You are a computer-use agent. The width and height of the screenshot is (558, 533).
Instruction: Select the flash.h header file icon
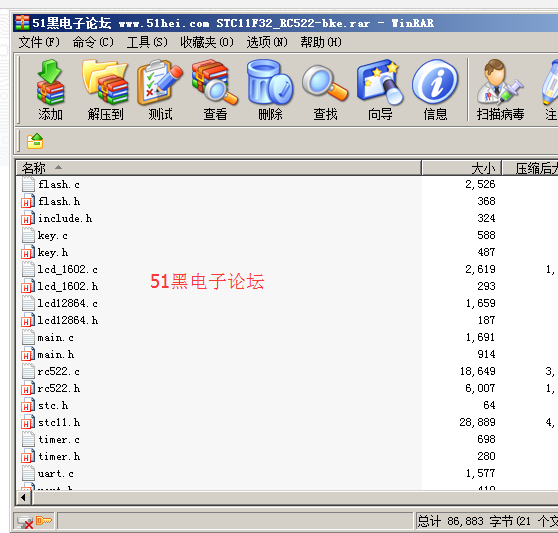coord(28,201)
